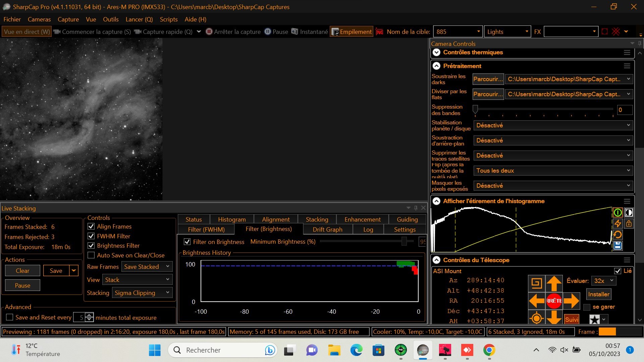
Task: Open the View Stack dropdown
Action: [138, 280]
